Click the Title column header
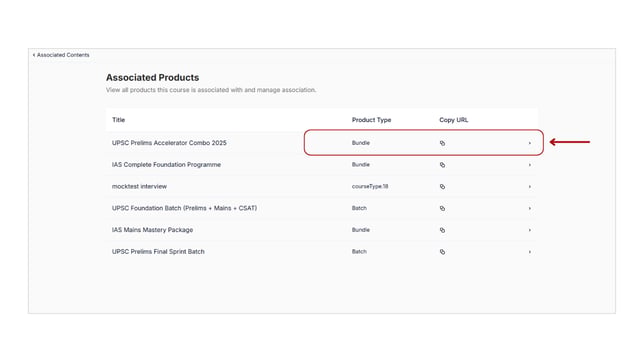The height and width of the screenshot is (362, 644). [118, 120]
